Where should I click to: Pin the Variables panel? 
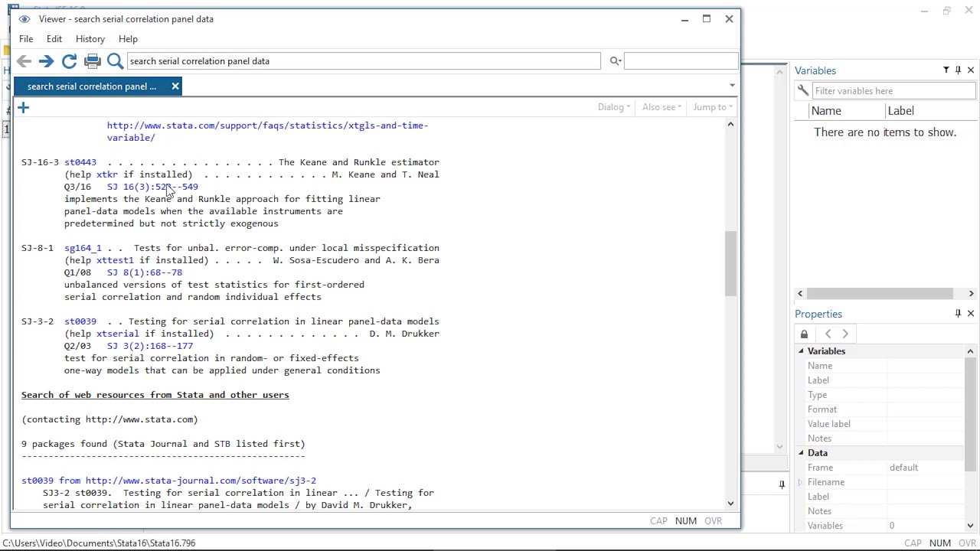[958, 70]
